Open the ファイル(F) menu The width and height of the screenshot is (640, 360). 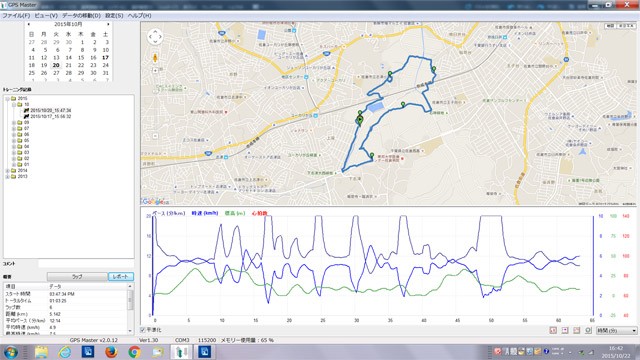[x=16, y=16]
